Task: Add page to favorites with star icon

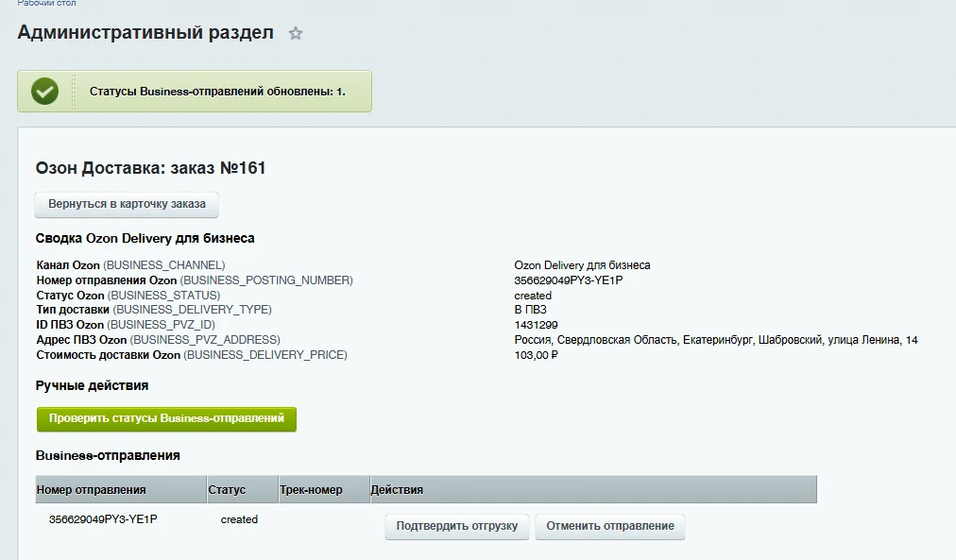Action: [296, 33]
